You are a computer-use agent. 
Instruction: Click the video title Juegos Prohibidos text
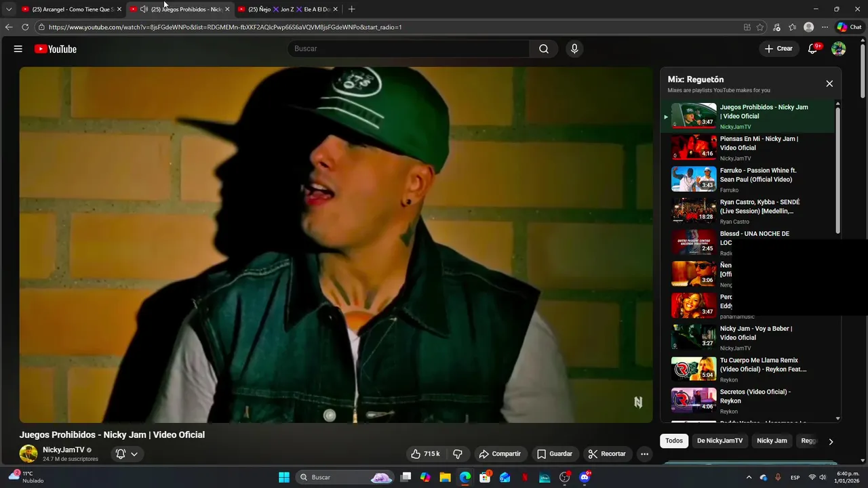112,434
